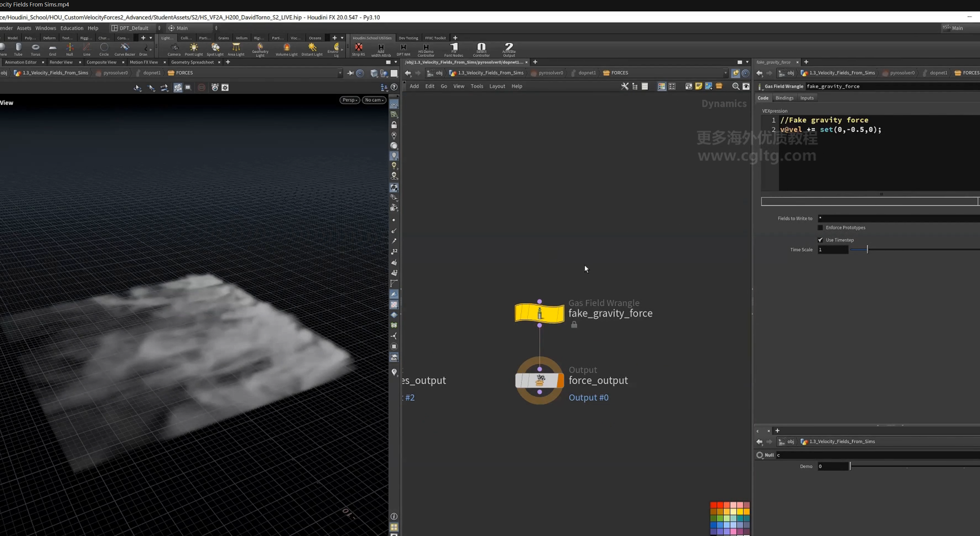This screenshot has height=536, width=980.
Task: Uncheck the Use Timestep checkbox
Action: (x=820, y=240)
